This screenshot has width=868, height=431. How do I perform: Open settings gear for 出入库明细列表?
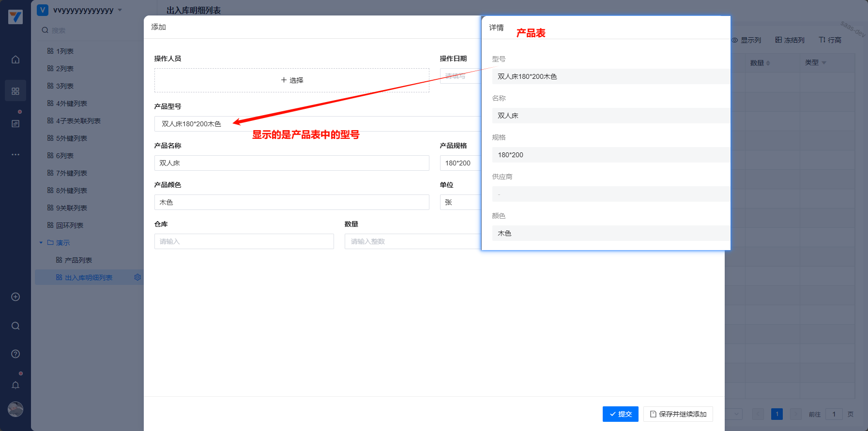(x=137, y=277)
